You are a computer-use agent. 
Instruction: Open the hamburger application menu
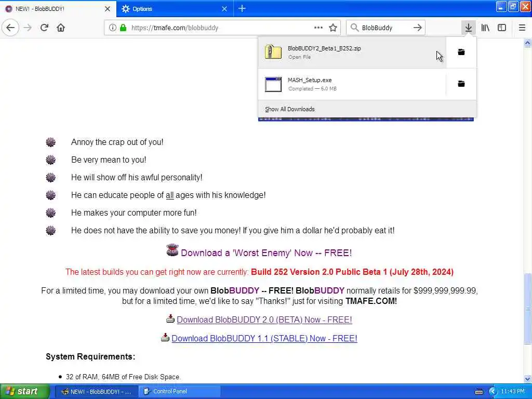(522, 28)
